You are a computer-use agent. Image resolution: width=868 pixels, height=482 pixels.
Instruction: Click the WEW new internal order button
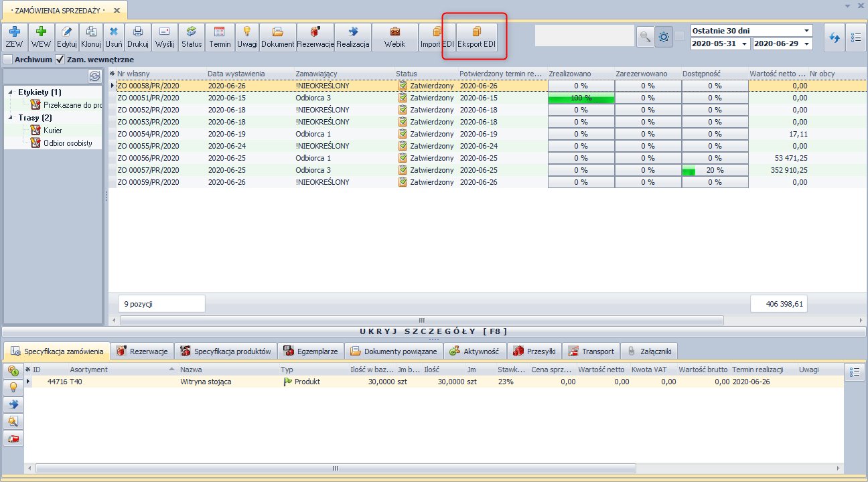41,37
